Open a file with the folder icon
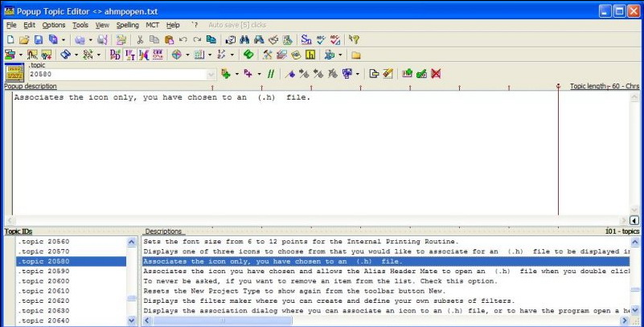 (24, 39)
